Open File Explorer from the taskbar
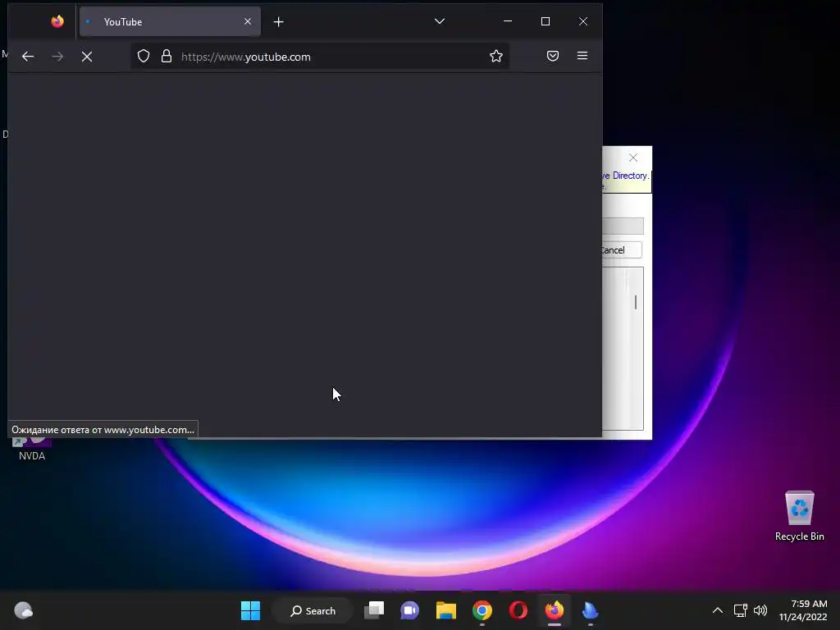The width and height of the screenshot is (840, 630). 445,610
